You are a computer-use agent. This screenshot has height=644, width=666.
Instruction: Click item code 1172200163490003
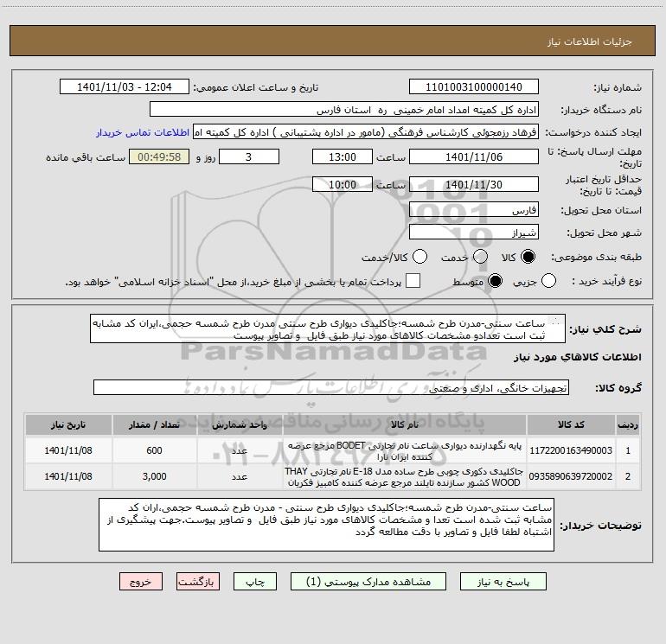[x=571, y=450]
